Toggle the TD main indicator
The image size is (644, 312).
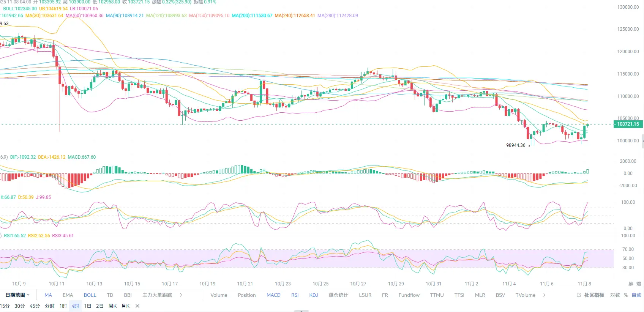pos(110,295)
